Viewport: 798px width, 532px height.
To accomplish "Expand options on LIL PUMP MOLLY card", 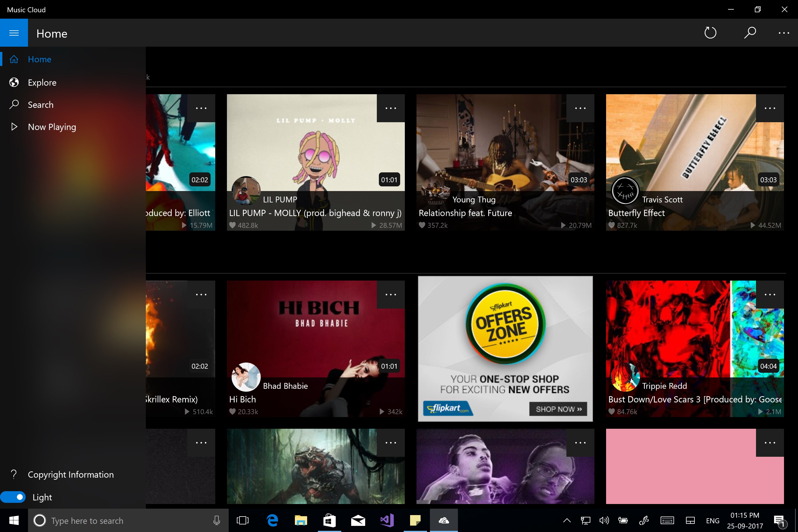I will coord(391,108).
